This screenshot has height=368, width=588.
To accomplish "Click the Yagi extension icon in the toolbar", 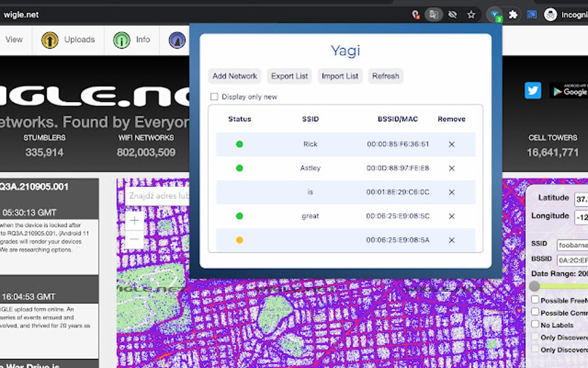I will (495, 14).
